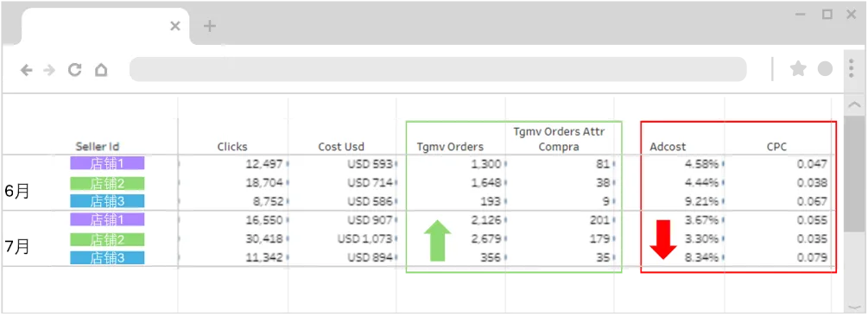This screenshot has width=868, height=323.
Task: Click the 7月 row group label
Action: pyautogui.click(x=17, y=246)
